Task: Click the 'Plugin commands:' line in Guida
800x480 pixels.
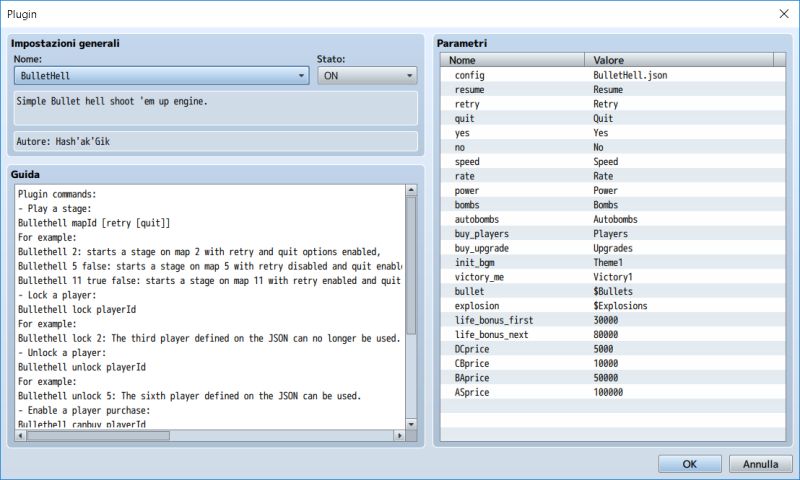Action: point(57,194)
